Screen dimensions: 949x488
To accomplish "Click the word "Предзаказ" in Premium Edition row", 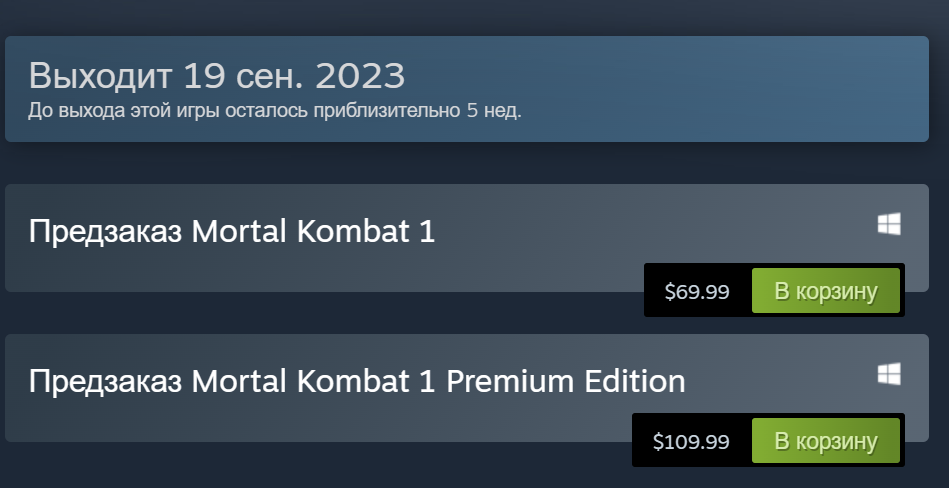I will click(105, 381).
